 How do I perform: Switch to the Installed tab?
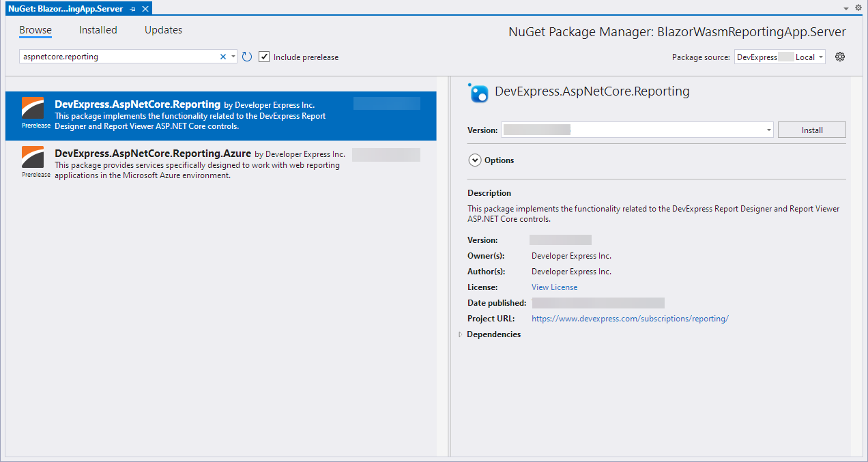point(98,30)
